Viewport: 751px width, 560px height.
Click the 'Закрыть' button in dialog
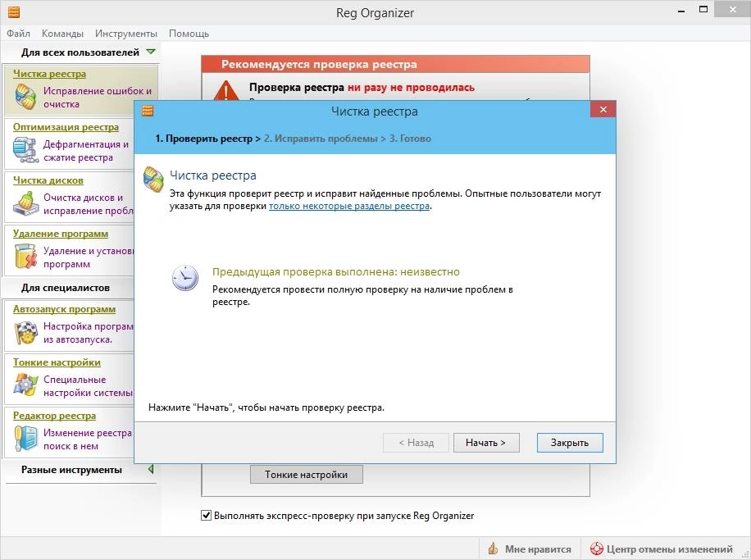tap(570, 443)
